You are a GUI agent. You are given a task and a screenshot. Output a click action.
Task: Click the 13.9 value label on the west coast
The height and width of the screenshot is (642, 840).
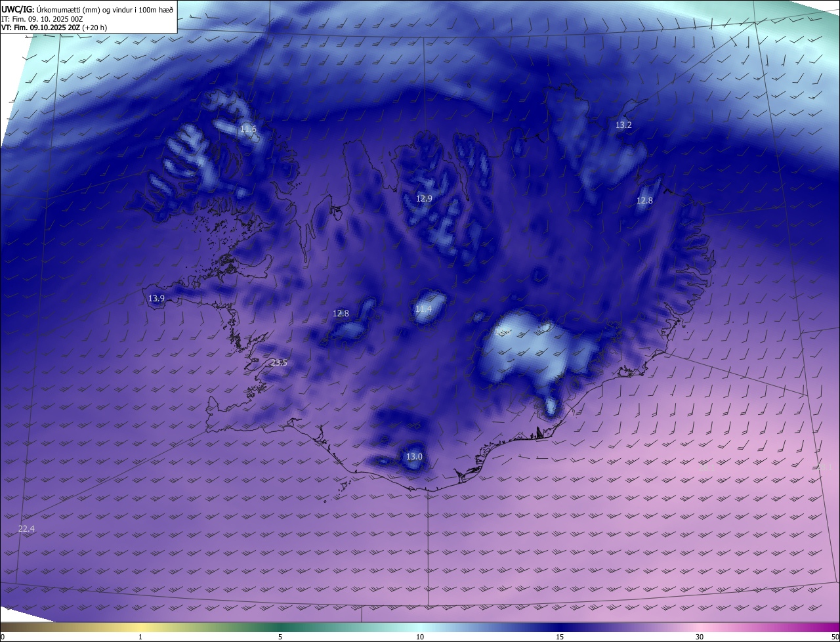(156, 299)
